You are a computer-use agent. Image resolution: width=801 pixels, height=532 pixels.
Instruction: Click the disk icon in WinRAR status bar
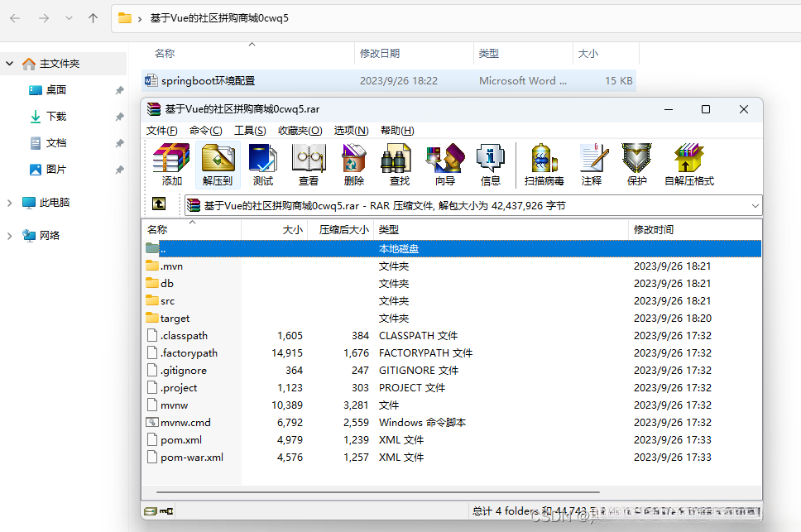coord(151,511)
